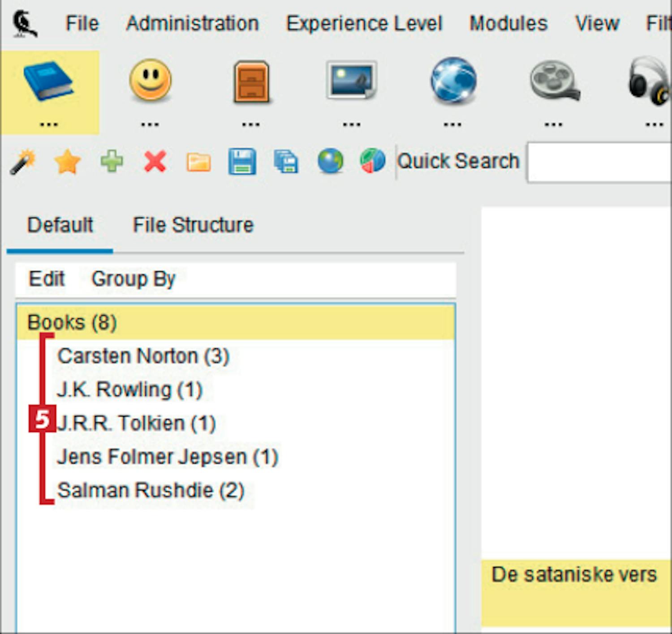Click the crow application logo

pyautogui.click(x=25, y=23)
